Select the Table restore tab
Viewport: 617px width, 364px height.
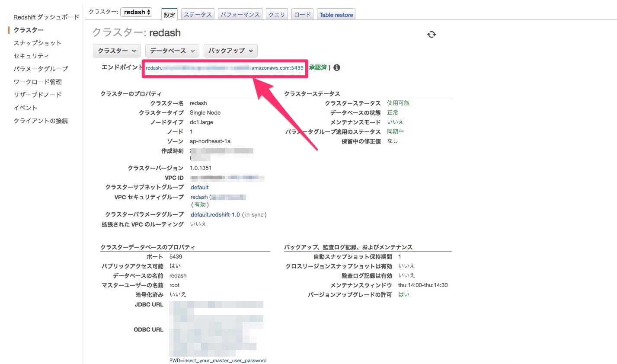click(x=336, y=15)
